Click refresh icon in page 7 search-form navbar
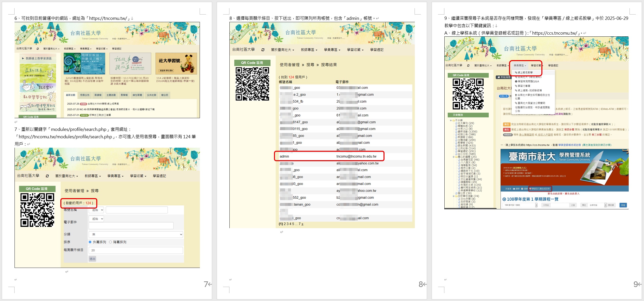Screen dimensions: 644x301 point(47,176)
